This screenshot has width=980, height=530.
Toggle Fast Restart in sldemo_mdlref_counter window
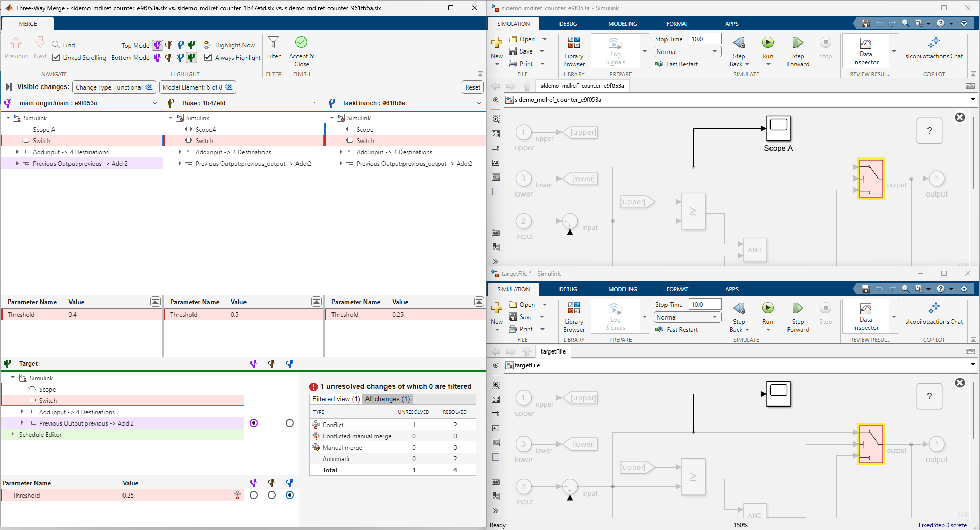(x=677, y=64)
